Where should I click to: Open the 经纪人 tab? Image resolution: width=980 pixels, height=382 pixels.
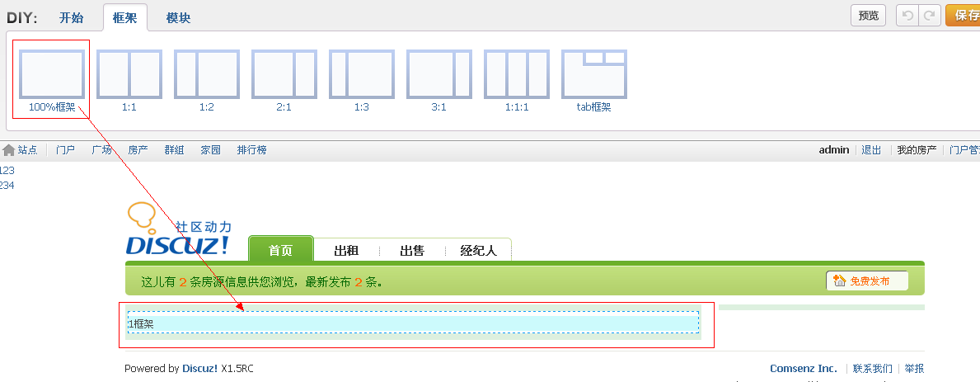(479, 250)
